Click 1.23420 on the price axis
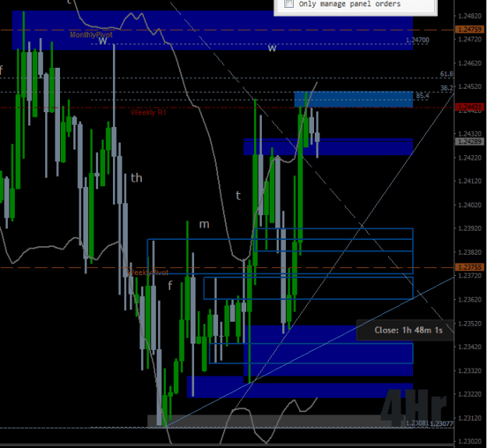487x448 pixels. 470,347
